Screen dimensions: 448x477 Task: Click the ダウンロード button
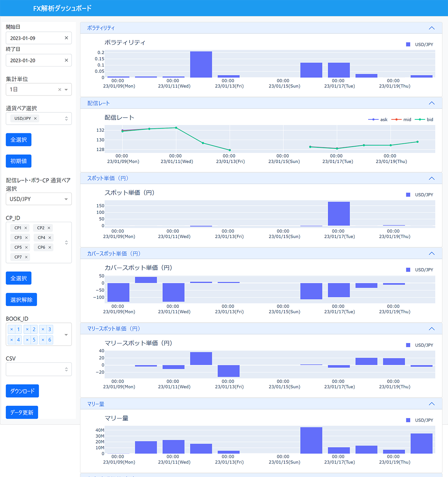pyautogui.click(x=22, y=391)
